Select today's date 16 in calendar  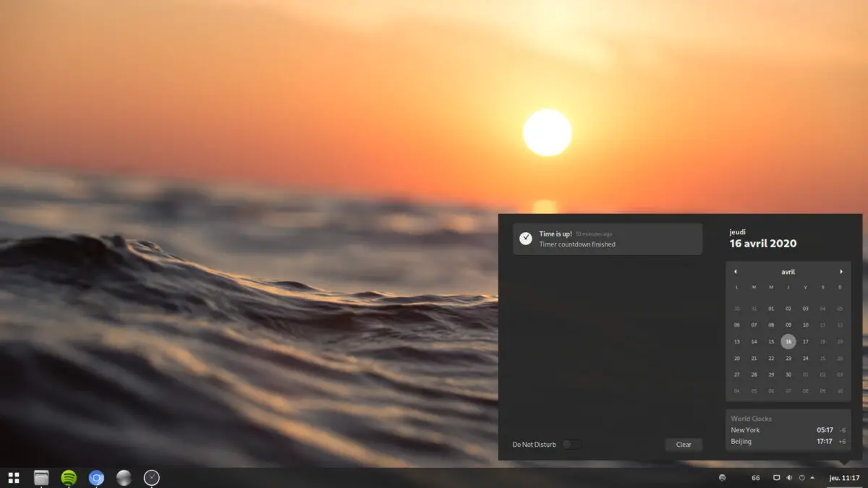tap(788, 341)
